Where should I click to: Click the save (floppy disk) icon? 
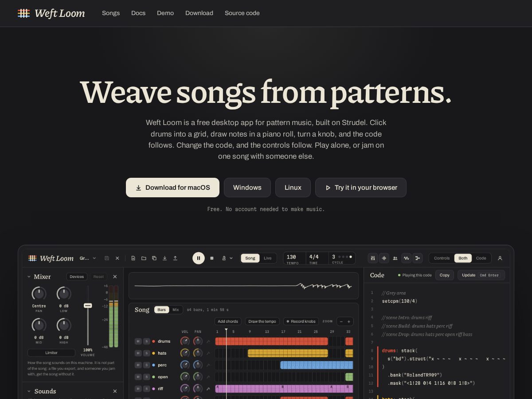click(107, 258)
